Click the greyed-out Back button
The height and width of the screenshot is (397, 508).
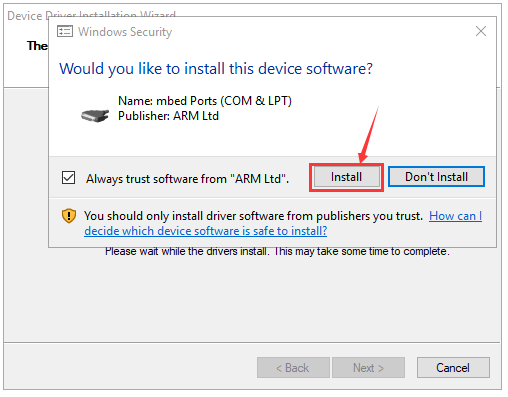(293, 368)
